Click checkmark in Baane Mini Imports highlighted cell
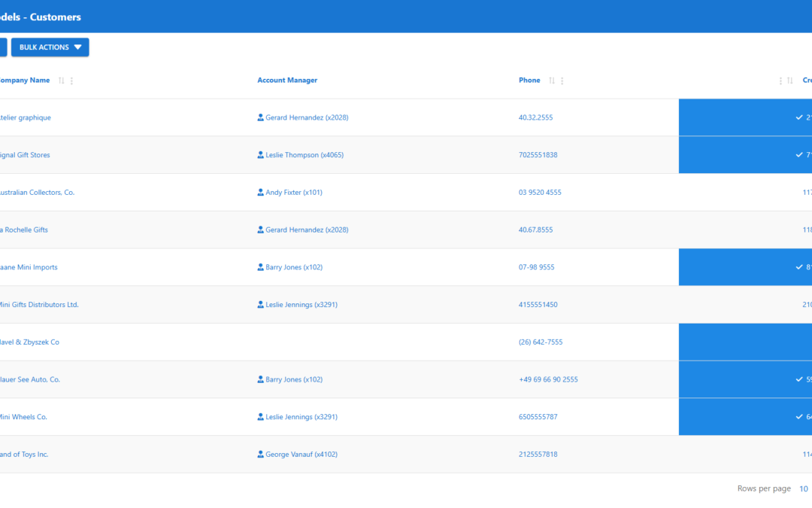The height and width of the screenshot is (508, 812). pyautogui.click(x=799, y=267)
